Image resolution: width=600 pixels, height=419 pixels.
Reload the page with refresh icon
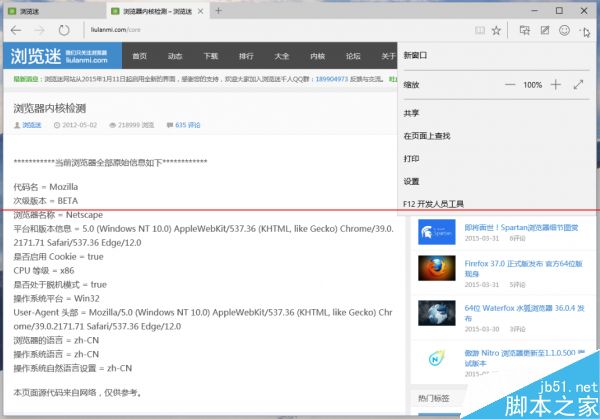pyautogui.click(x=64, y=30)
